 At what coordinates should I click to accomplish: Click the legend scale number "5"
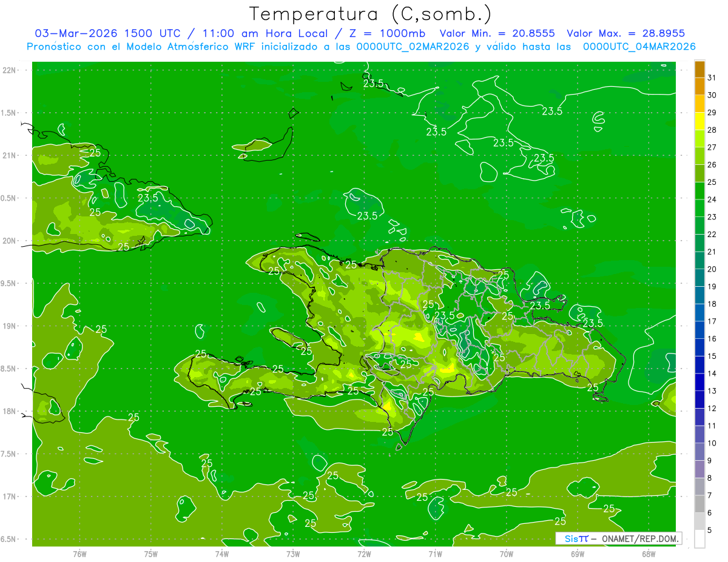tap(710, 530)
